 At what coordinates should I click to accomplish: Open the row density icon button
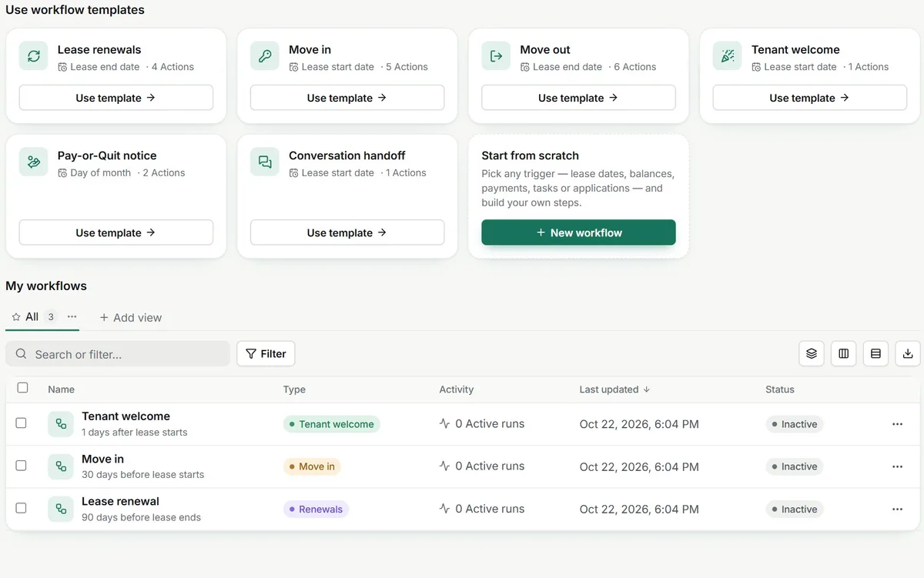tap(875, 353)
